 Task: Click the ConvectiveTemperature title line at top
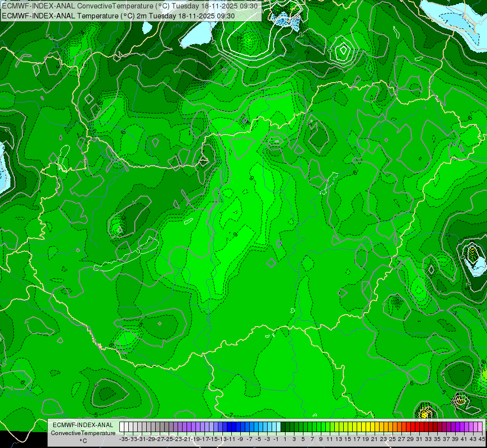pyautogui.click(x=130, y=6)
